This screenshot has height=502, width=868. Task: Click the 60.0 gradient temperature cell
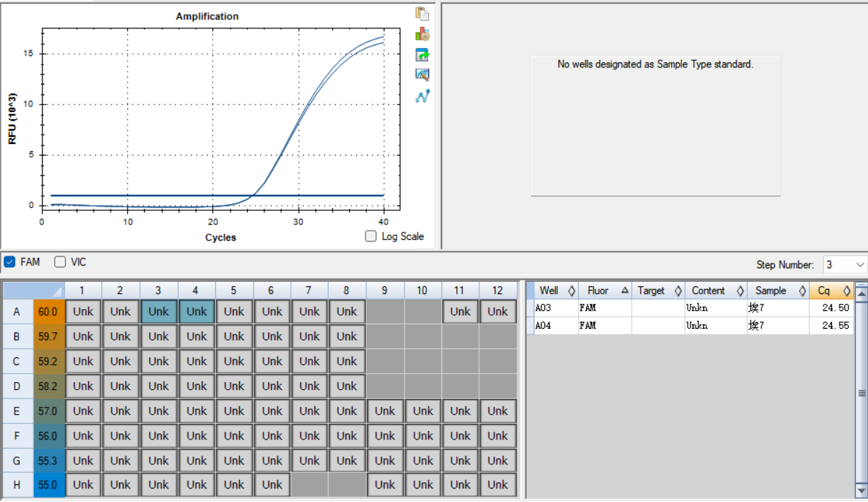coord(48,311)
